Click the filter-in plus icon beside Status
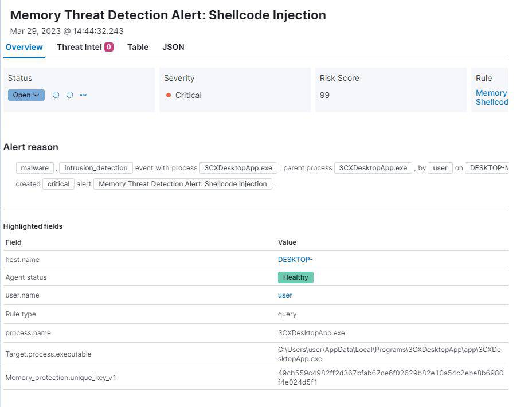 pyautogui.click(x=56, y=95)
